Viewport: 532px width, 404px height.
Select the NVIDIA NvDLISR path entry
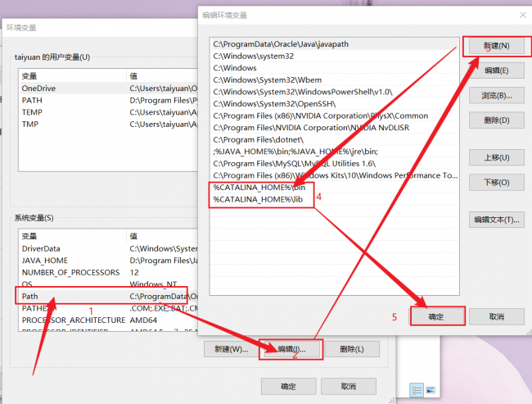(335, 128)
